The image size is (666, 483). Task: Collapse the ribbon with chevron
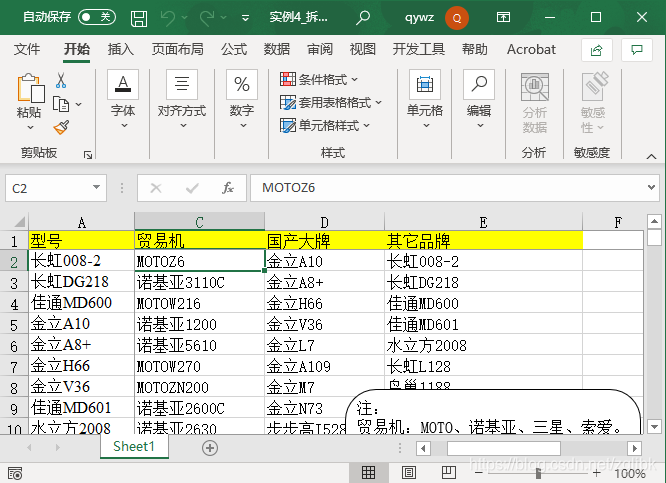coord(651,156)
